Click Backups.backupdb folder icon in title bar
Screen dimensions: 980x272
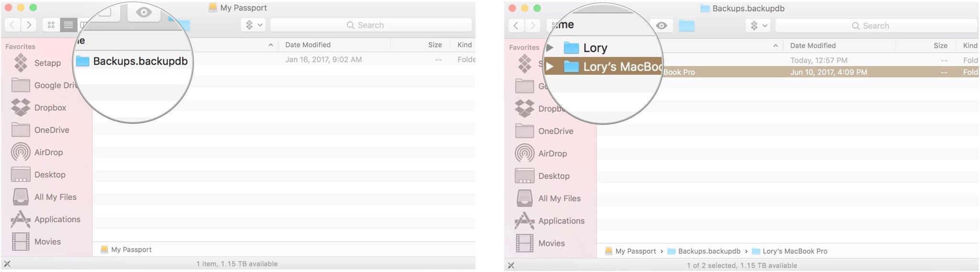tap(705, 8)
